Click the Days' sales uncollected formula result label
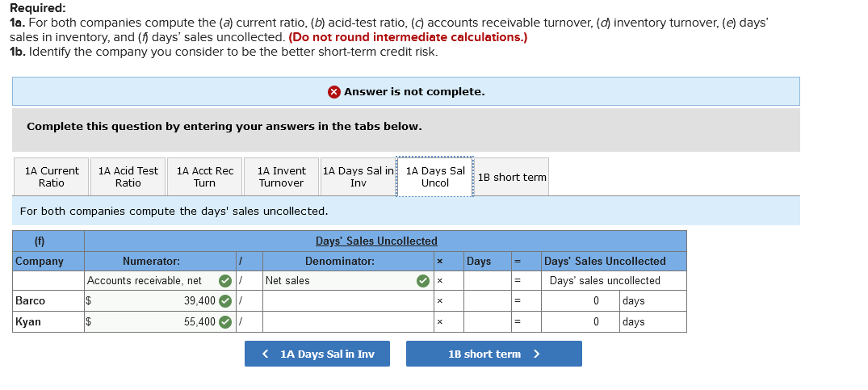Viewport: 868px width, 390px height. coord(605,280)
